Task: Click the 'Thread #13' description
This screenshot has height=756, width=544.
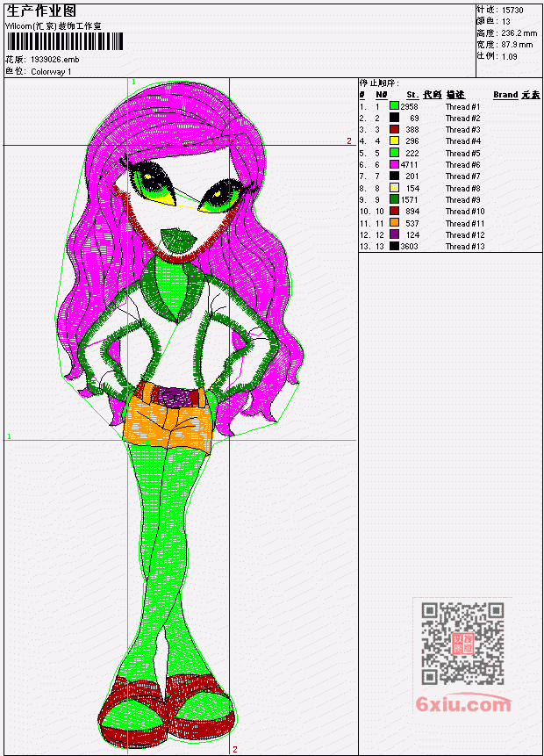Action: (465, 247)
